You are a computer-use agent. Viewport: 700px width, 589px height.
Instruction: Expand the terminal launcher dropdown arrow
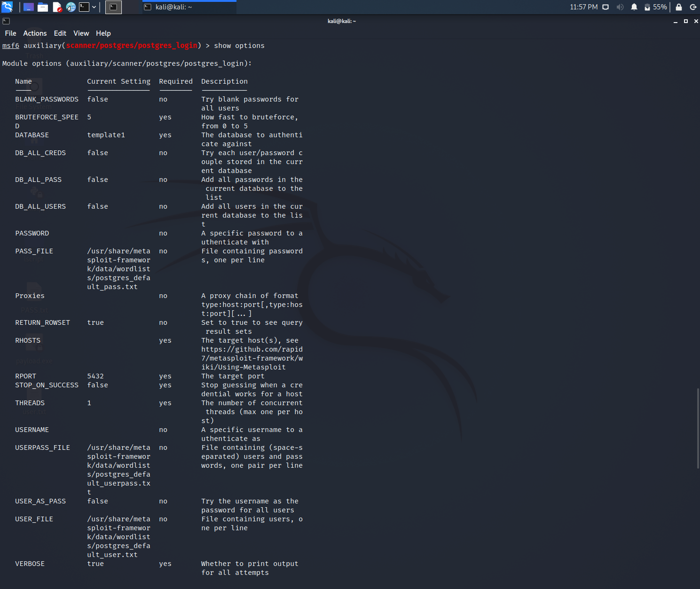[x=94, y=7]
